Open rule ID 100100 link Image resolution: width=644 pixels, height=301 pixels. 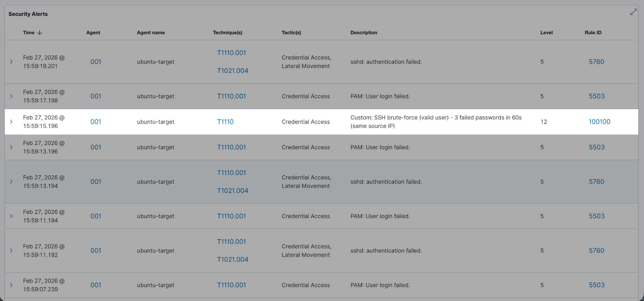pyautogui.click(x=599, y=122)
